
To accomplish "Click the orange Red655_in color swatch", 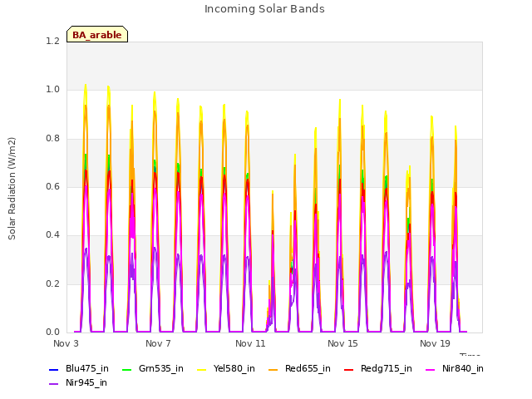I will click(x=273, y=369).
